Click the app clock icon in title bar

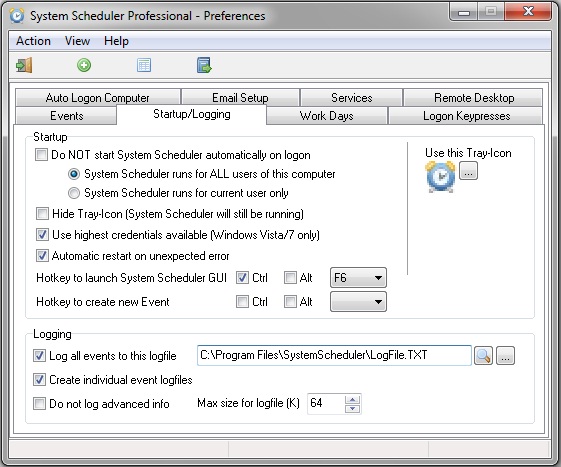point(17,16)
